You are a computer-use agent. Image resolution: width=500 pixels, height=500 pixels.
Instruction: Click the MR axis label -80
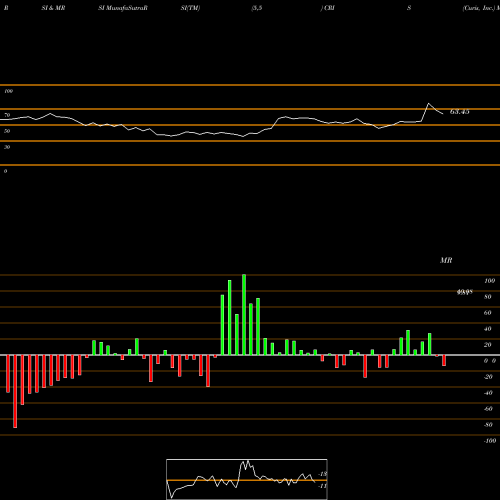(x=488, y=425)
